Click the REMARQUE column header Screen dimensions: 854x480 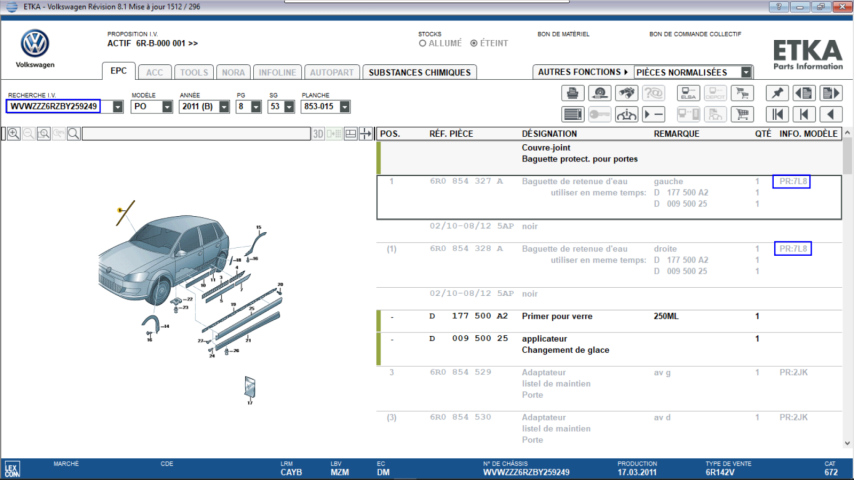[676, 133]
